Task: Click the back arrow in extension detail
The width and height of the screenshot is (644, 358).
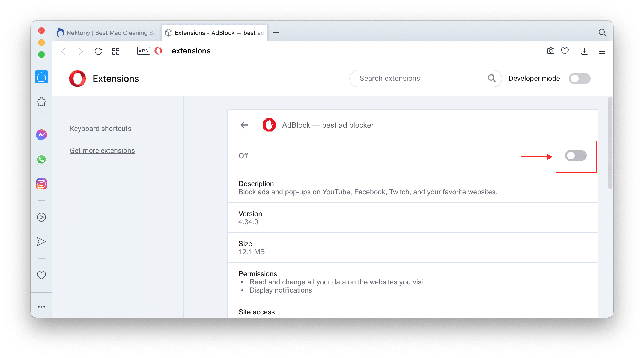Action: tap(245, 125)
